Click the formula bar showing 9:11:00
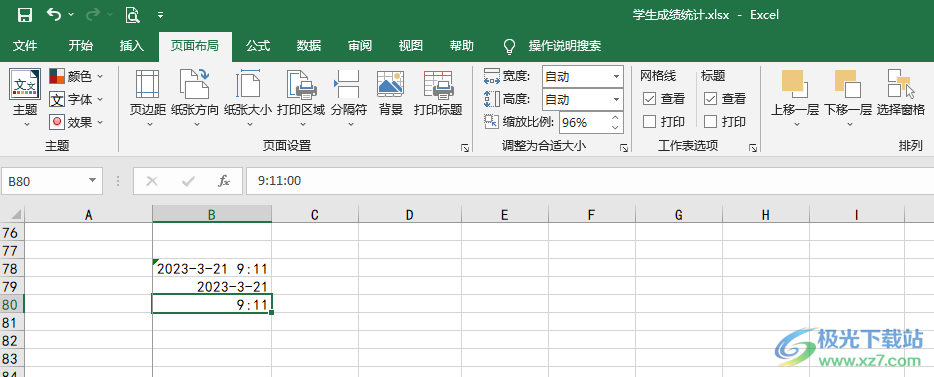 tap(590, 181)
